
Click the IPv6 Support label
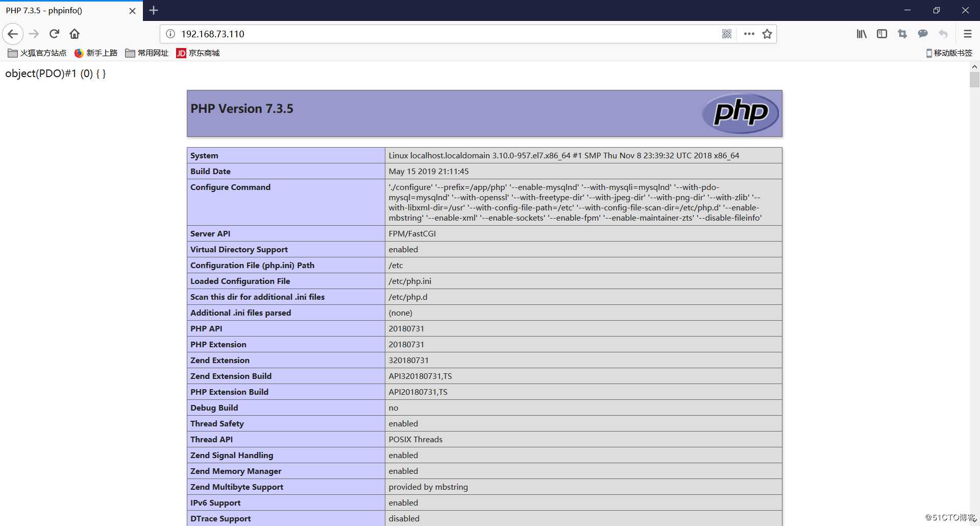tap(215, 503)
